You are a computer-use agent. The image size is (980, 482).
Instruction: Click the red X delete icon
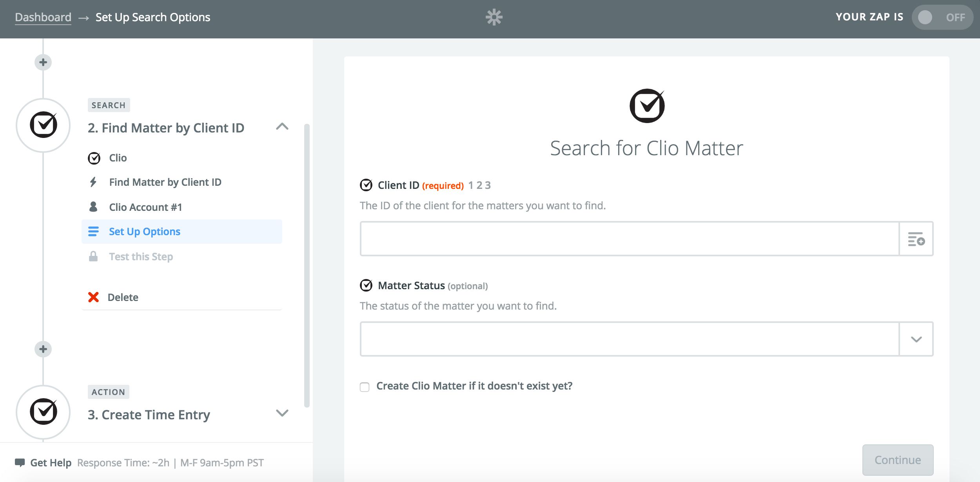point(93,297)
